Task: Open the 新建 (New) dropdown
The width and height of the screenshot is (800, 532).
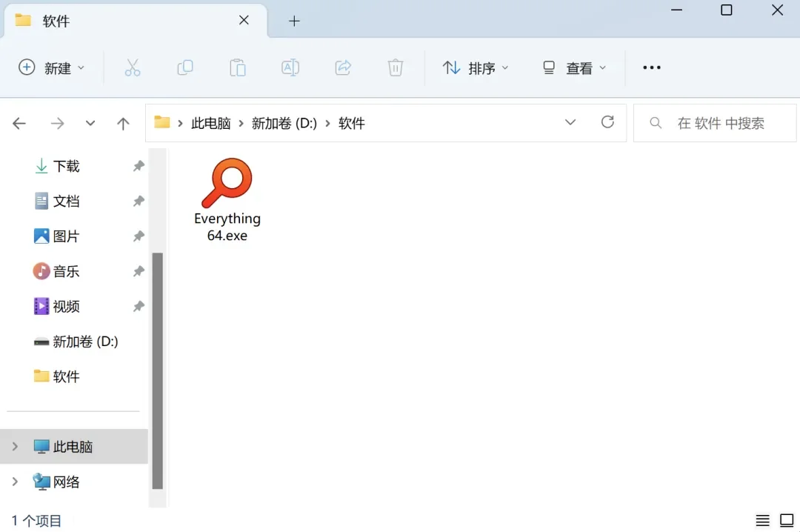Action: click(52, 67)
